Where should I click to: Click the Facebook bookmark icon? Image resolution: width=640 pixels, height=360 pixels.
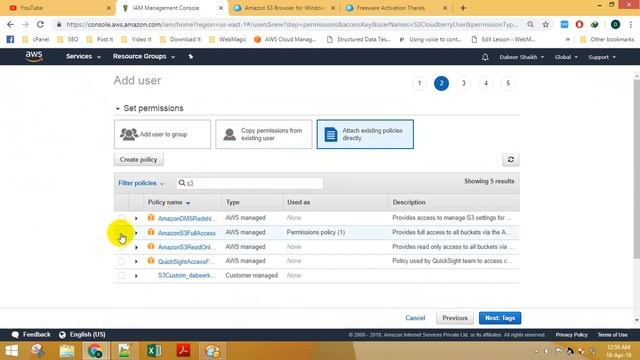coord(10,39)
